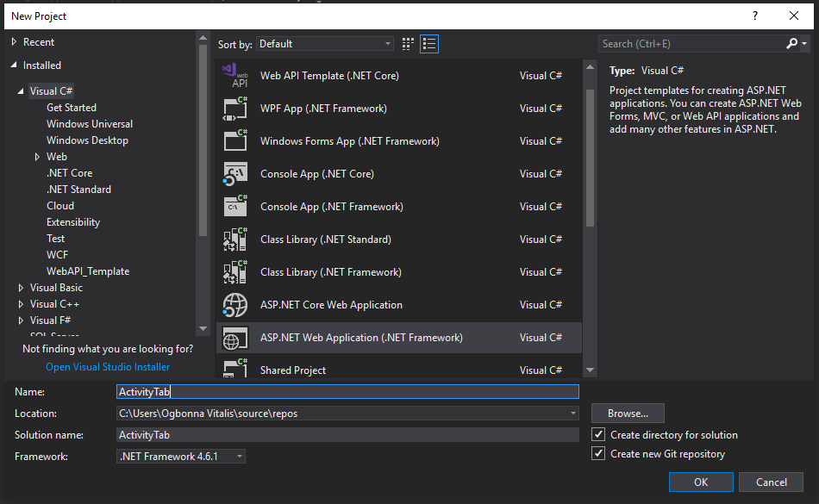This screenshot has width=819, height=504.
Task: Click the template list scroll up arrow
Action: click(x=591, y=67)
